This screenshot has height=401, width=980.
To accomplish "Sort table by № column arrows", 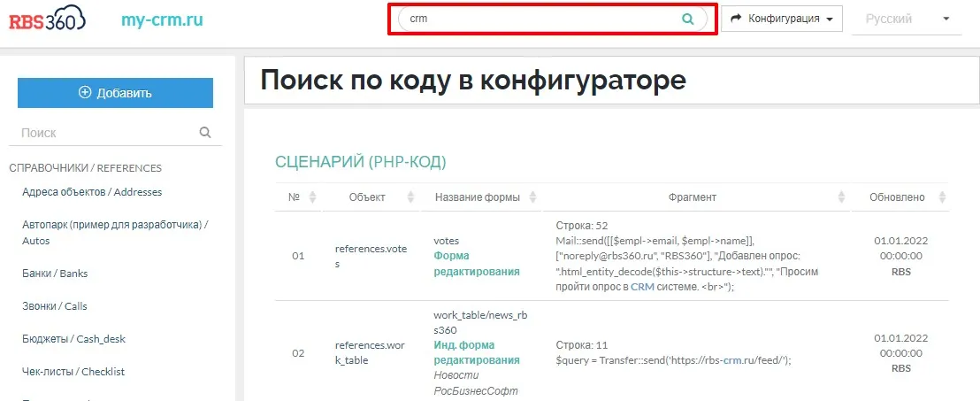I will (312, 197).
